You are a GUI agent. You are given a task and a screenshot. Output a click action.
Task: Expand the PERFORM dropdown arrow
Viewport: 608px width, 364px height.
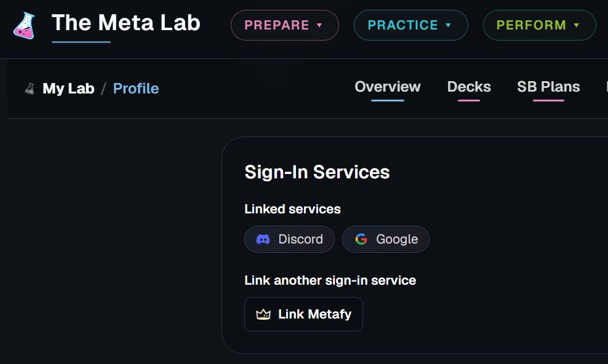point(577,25)
